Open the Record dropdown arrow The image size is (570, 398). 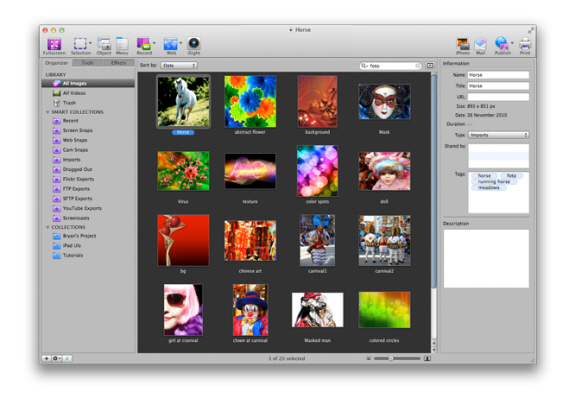click(154, 43)
